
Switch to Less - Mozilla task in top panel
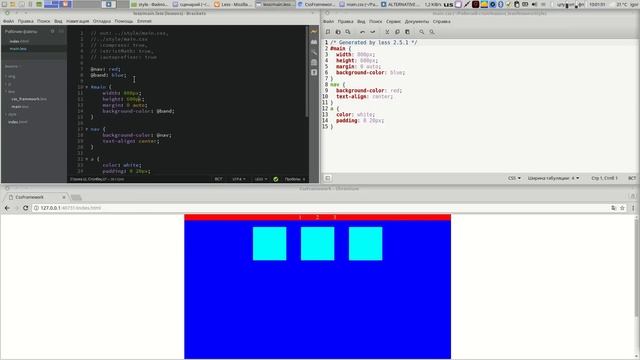[233, 4]
